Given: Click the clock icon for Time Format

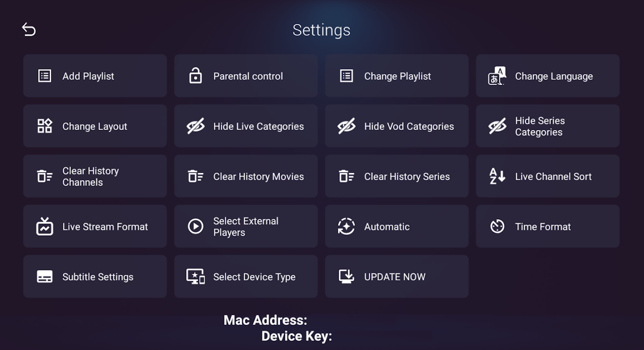Looking at the screenshot, I should click(497, 226).
